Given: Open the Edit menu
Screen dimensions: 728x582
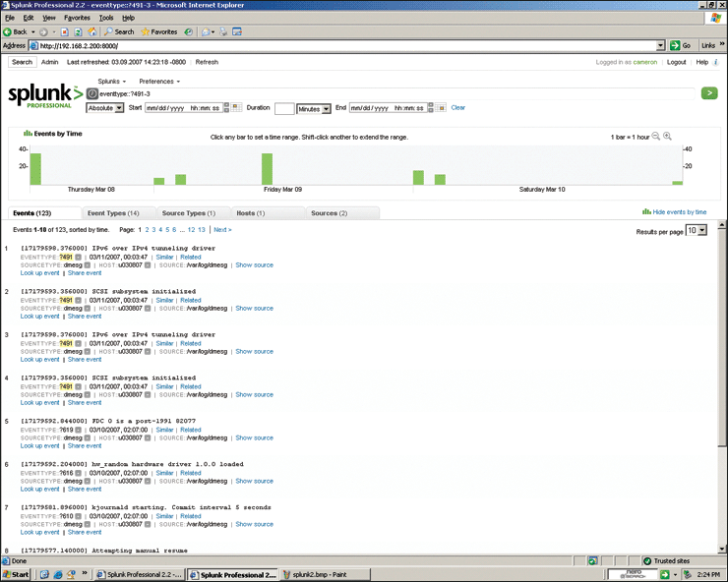Looking at the screenshot, I should [29, 18].
